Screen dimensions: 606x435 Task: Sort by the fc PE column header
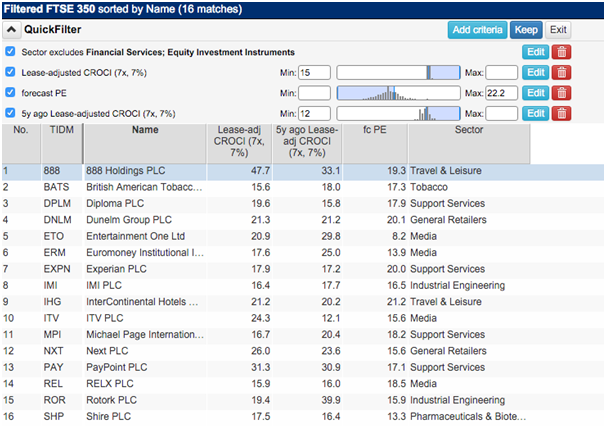[374, 143]
